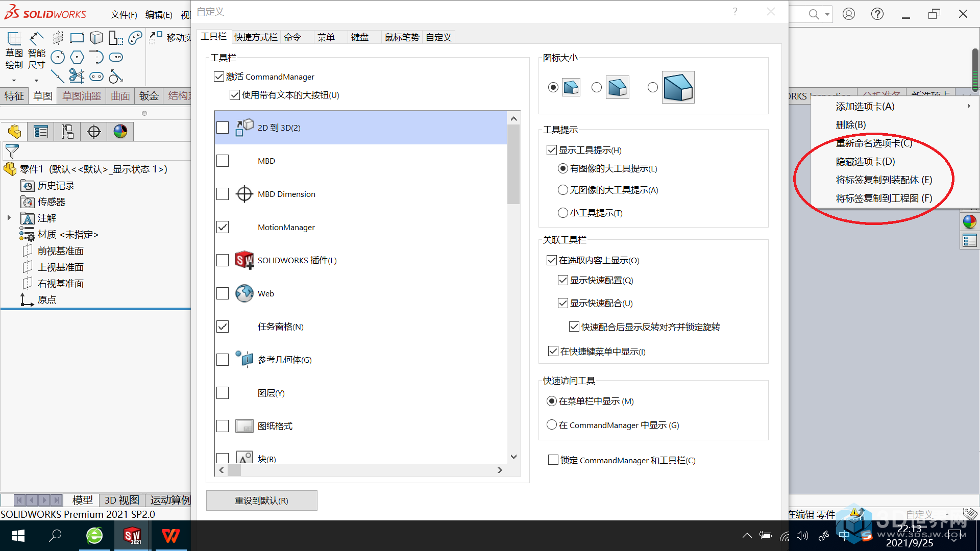Click the toolbar list horizontal scroll right arrow
The image size is (980, 551).
[500, 470]
